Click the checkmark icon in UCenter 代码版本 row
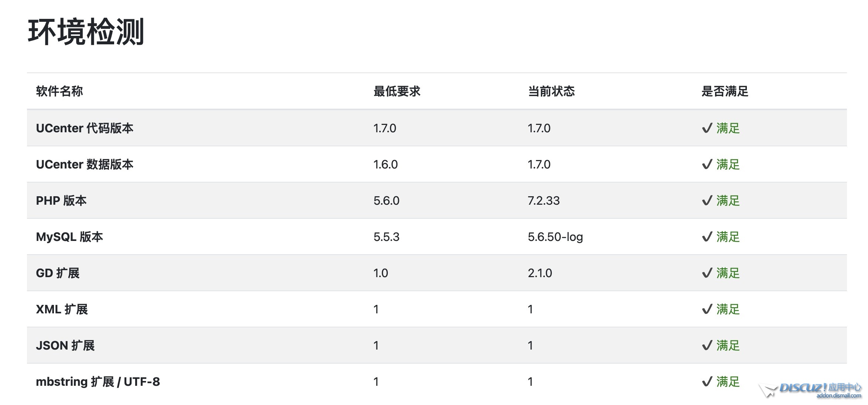 [707, 128]
